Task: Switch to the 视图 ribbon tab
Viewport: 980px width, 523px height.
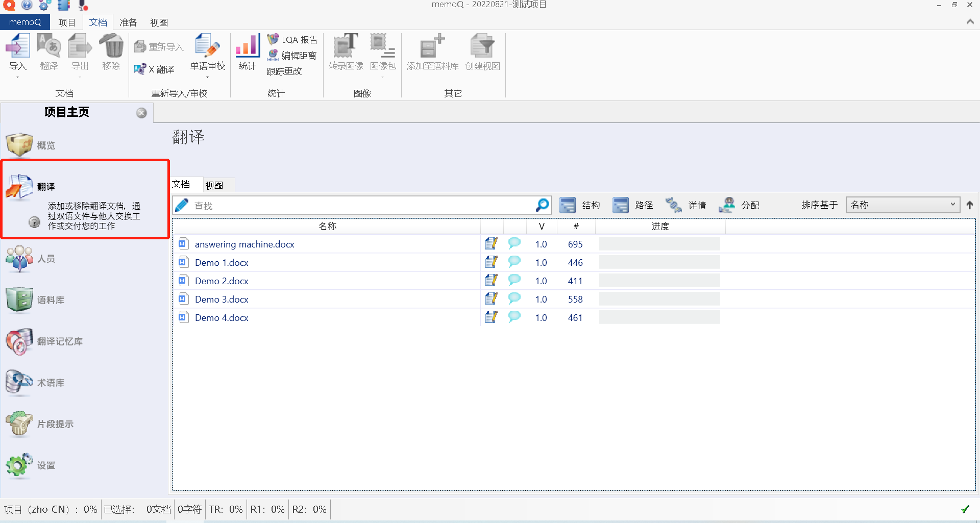Action: point(159,22)
